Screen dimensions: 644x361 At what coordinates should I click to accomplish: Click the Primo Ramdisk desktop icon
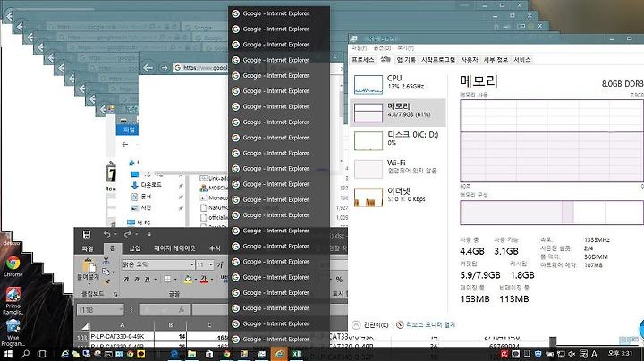point(13,301)
